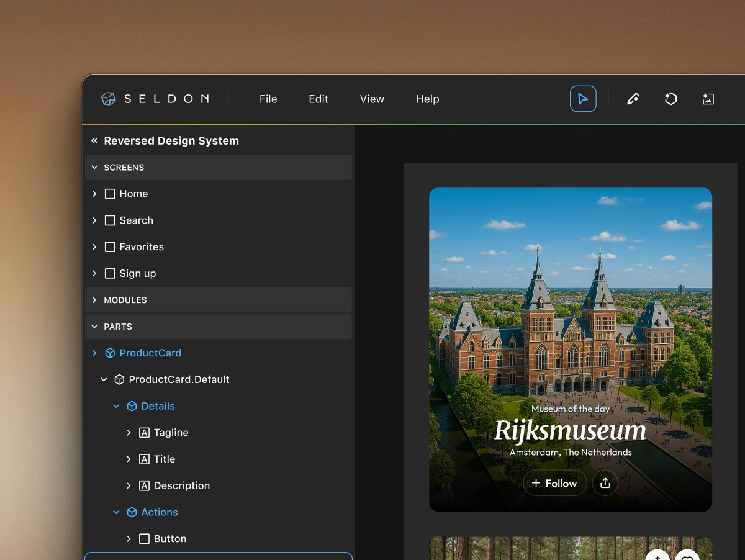This screenshot has width=745, height=560.
Task: Click the Button frame icon in tree
Action: [144, 539]
